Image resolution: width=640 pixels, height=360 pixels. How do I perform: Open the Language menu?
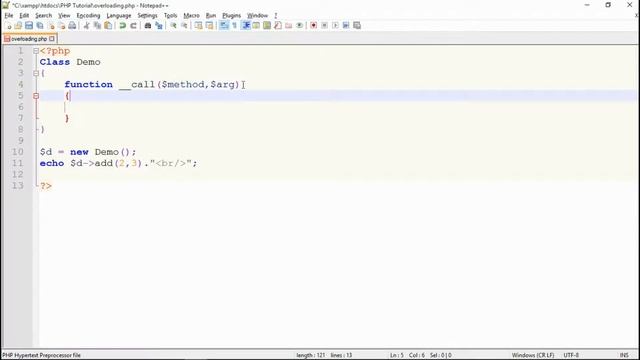pyautogui.click(x=119, y=16)
